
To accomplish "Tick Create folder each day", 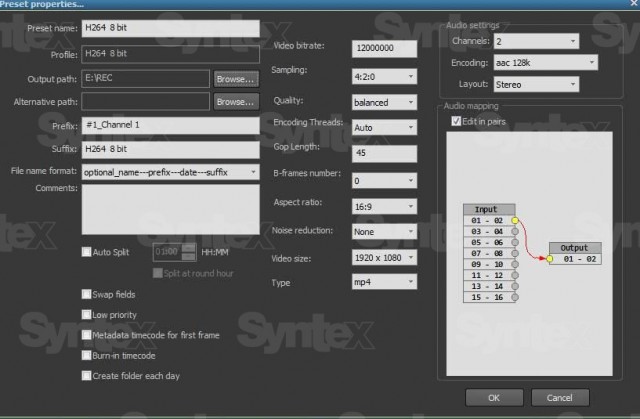I will pos(87,375).
